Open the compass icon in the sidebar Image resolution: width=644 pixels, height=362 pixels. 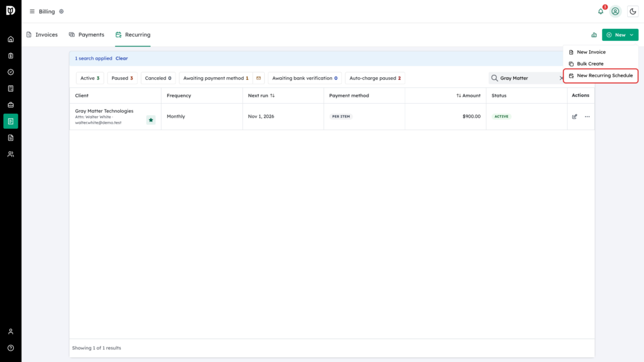point(11,72)
